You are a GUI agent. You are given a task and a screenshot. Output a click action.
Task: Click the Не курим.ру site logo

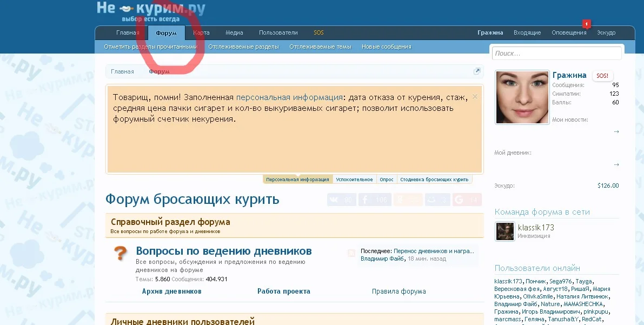tap(151, 11)
